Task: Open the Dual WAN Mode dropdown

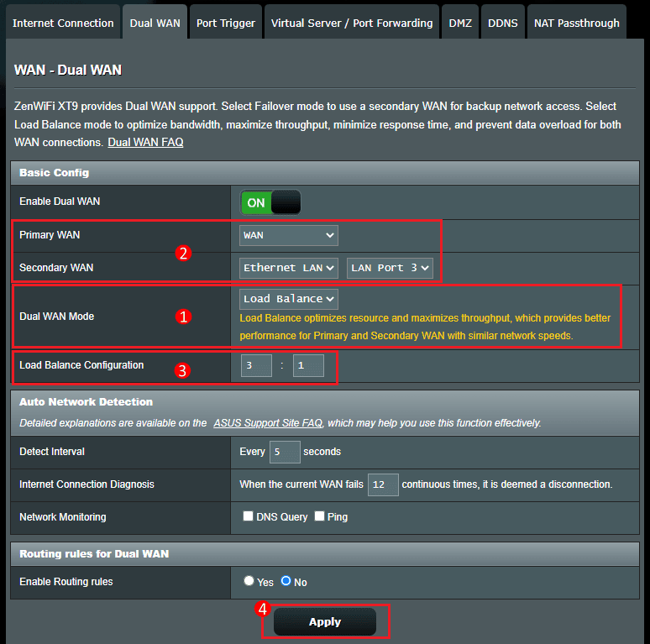Action: click(289, 299)
